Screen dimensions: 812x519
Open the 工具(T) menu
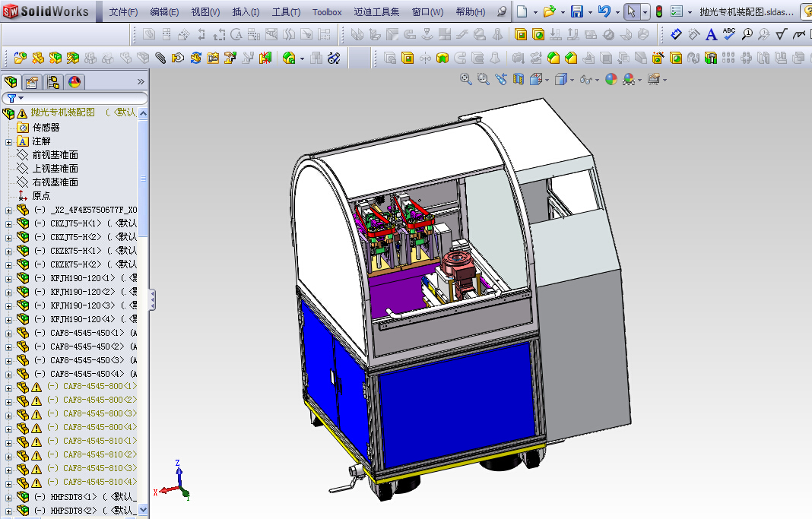tap(287, 12)
